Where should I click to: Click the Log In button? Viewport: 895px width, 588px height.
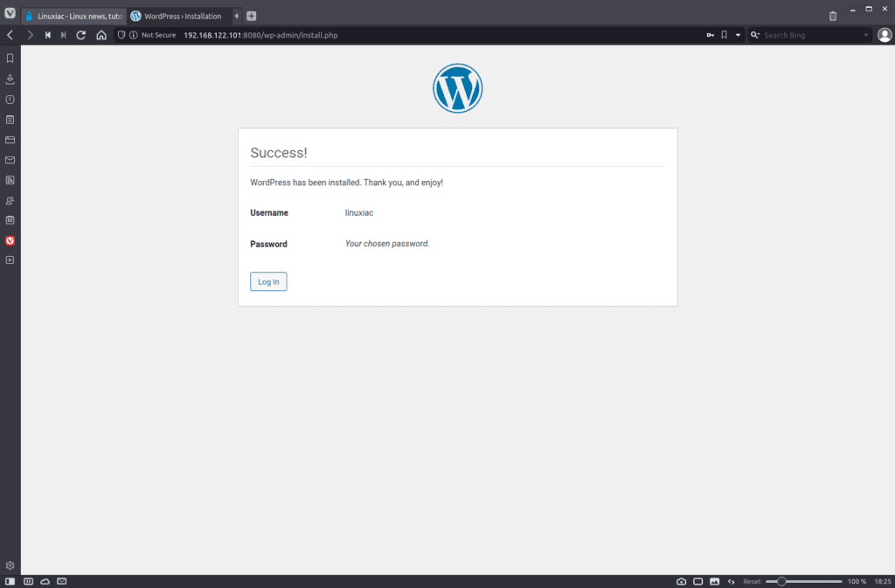click(268, 281)
